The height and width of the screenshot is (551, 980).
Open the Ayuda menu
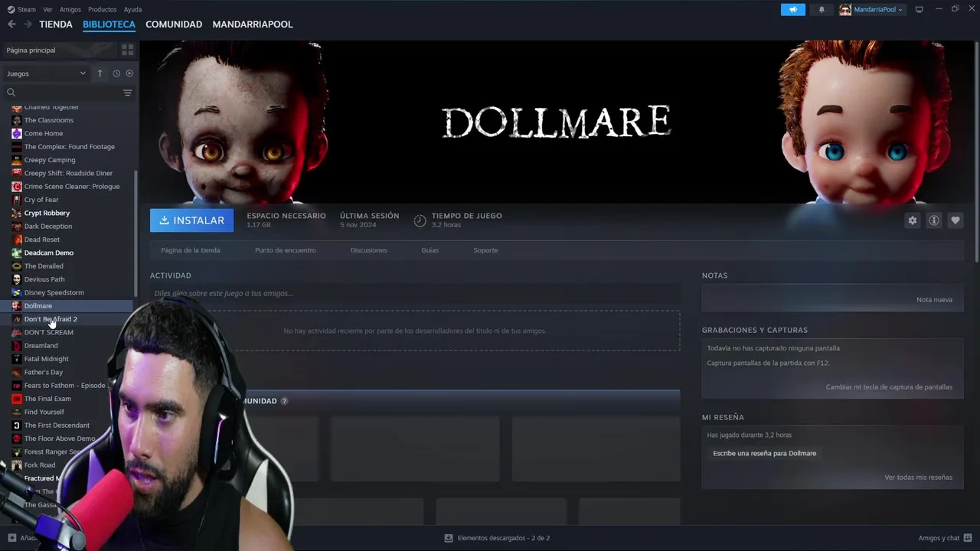[132, 9]
